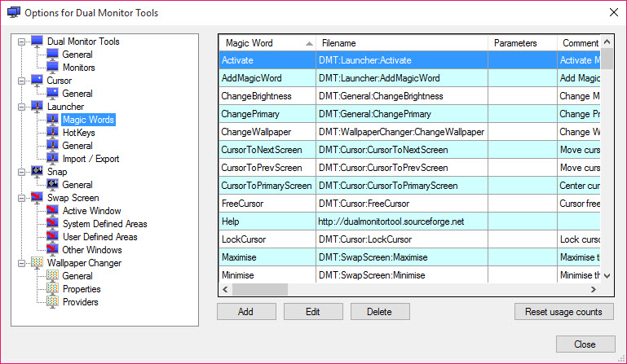
Task: Open User Defined Areas settings
Action: pyautogui.click(x=100, y=237)
